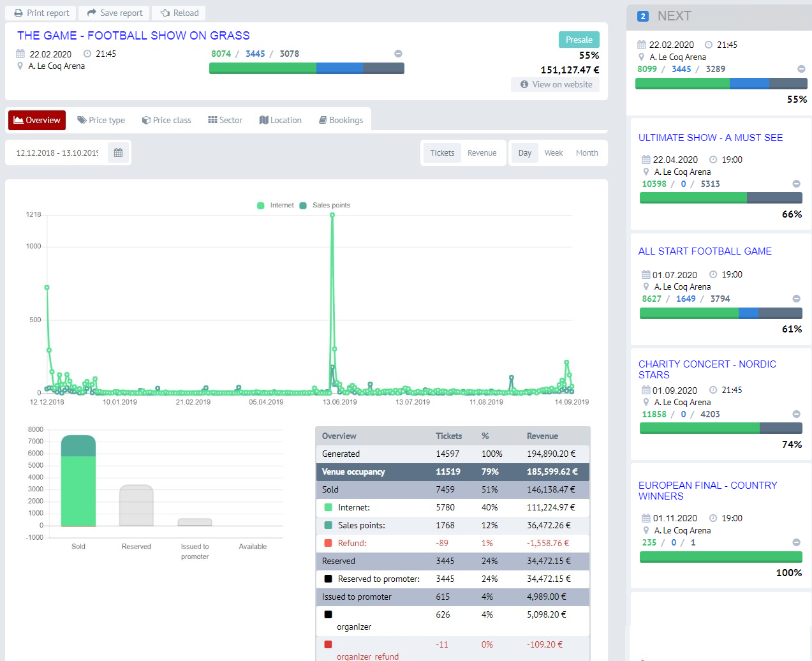Click the Sector tab grid icon

(x=211, y=119)
